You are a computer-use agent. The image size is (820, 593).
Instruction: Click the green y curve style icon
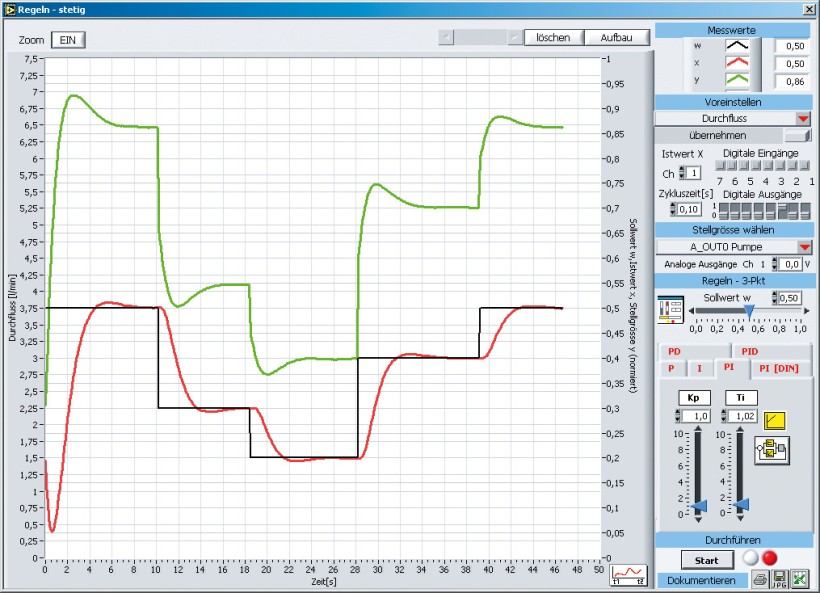point(741,81)
